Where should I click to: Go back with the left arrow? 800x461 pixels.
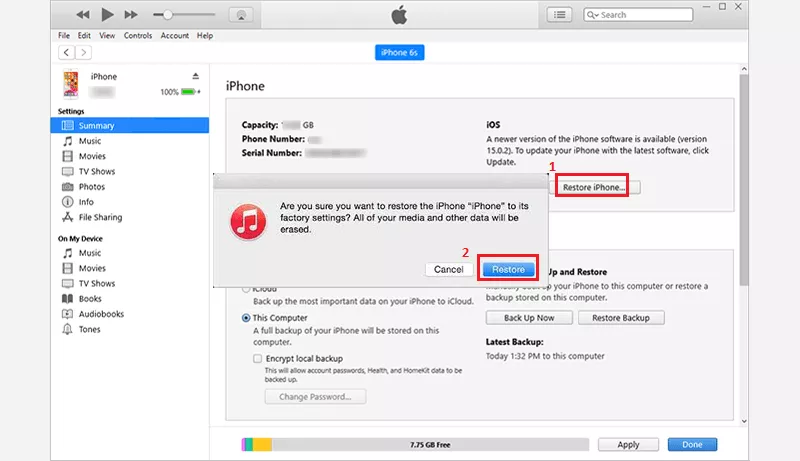tap(66, 53)
